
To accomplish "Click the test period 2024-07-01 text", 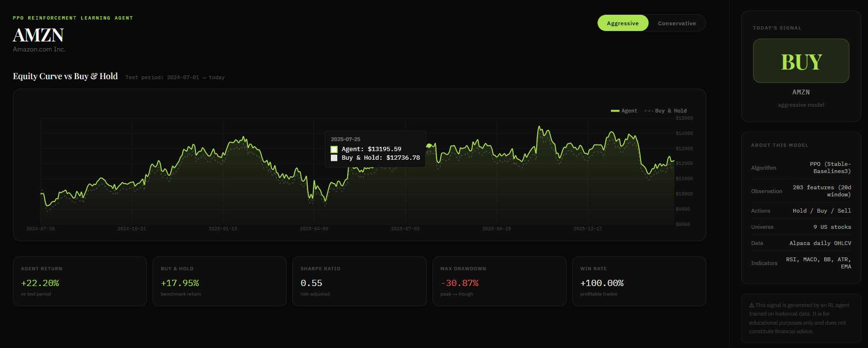I will tap(175, 77).
